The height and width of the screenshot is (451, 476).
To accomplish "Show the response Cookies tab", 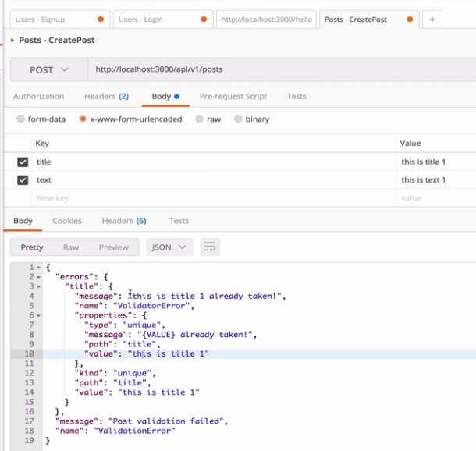I will (67, 221).
